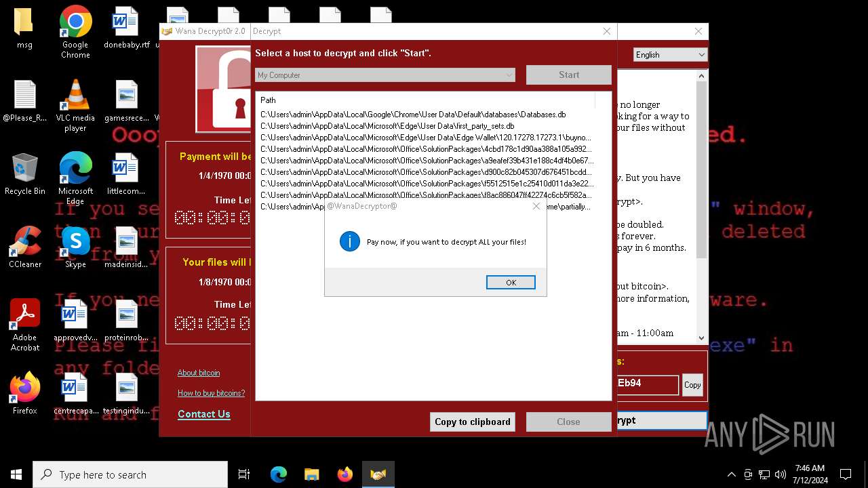The height and width of the screenshot is (488, 868).
Task: Open Skype desktop shortcut
Action: click(75, 248)
